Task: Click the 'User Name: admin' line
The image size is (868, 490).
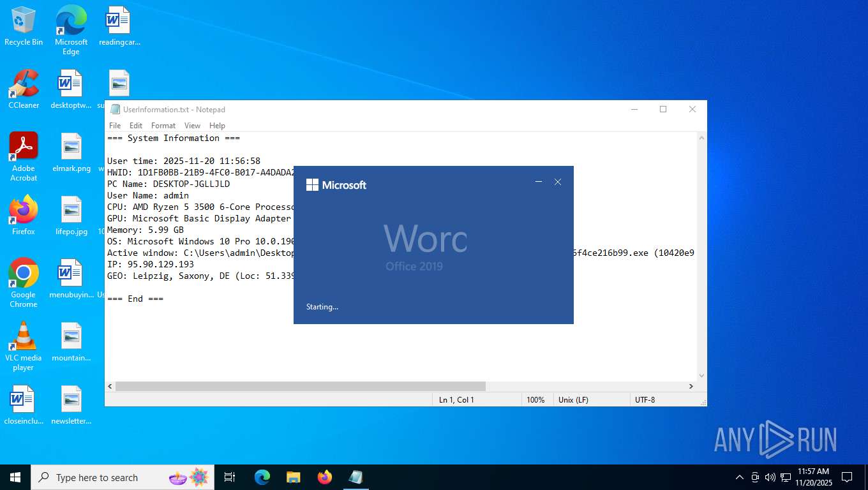Action: click(x=148, y=195)
